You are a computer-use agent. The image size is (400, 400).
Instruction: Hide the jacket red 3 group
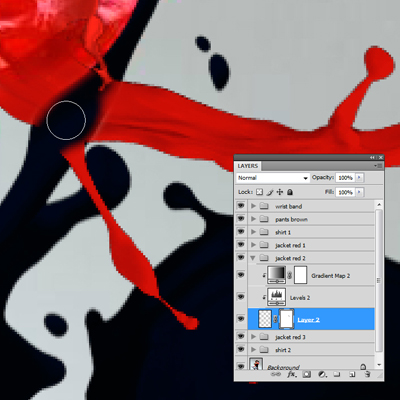(241, 337)
